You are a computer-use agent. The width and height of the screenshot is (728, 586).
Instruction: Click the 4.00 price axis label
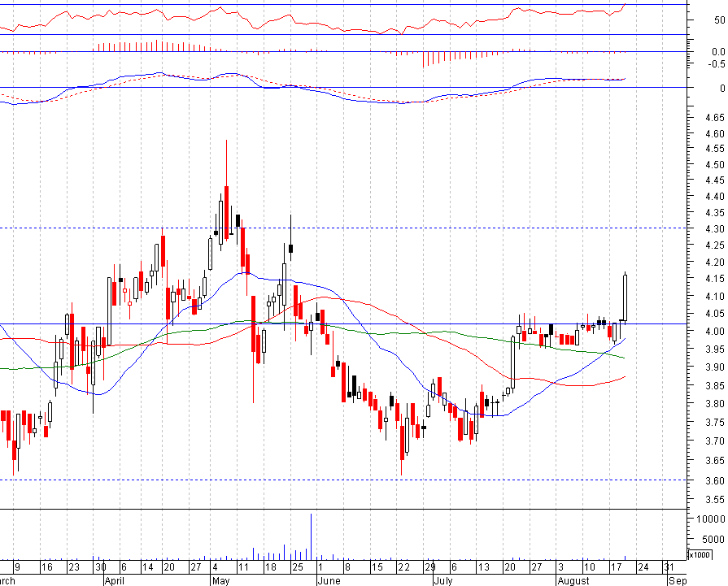coord(714,331)
